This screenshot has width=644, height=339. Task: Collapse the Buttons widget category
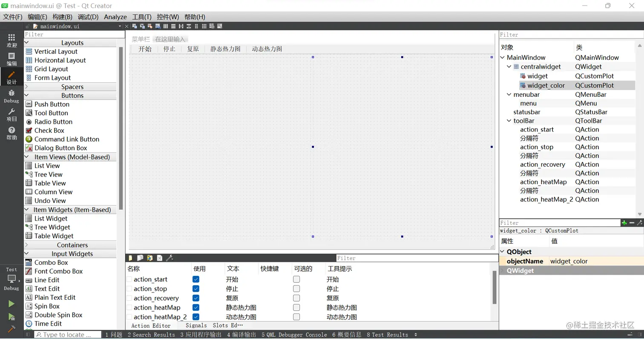[x=26, y=96]
